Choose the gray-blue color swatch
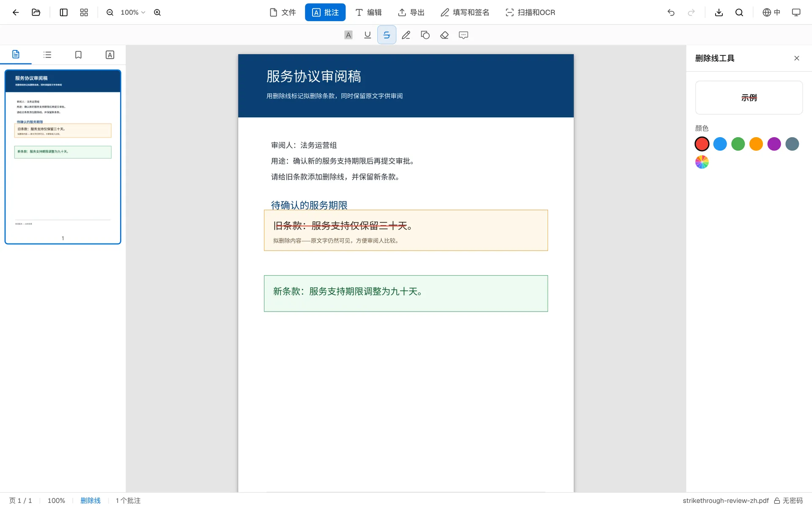This screenshot has width=812, height=508. pyautogui.click(x=792, y=144)
